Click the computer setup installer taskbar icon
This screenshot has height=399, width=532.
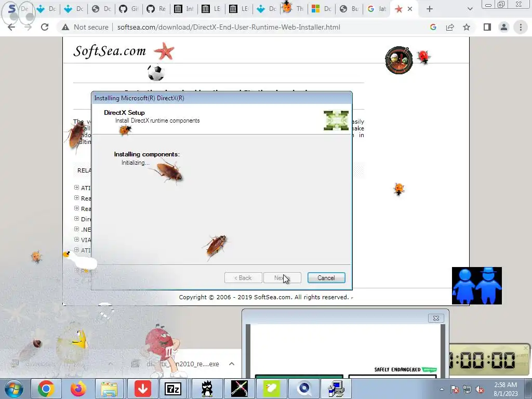click(336, 389)
